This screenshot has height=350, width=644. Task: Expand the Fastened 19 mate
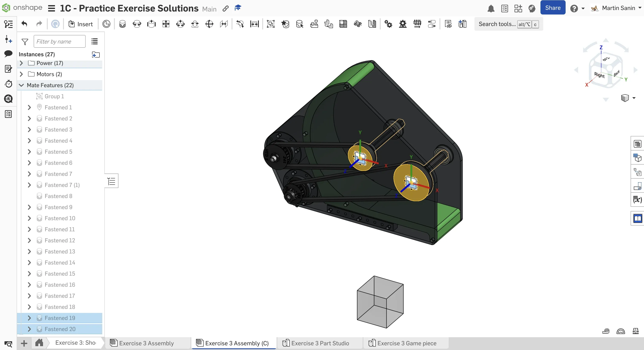tap(29, 318)
